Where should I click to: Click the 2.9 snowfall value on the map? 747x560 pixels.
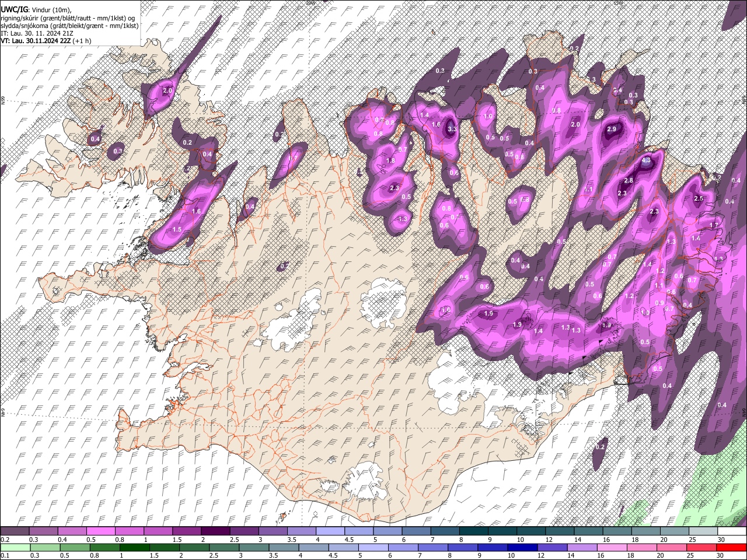pos(612,129)
